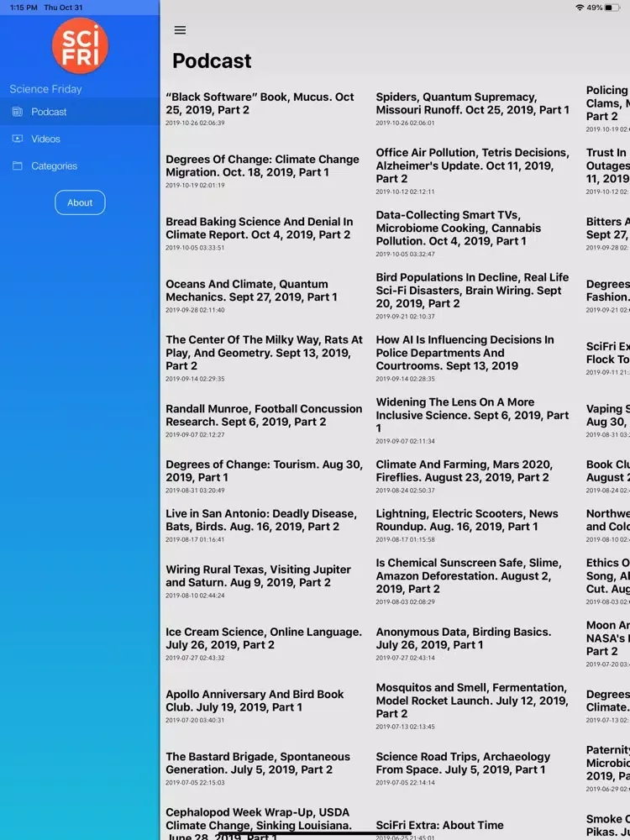Click the Categories folder icon

coord(18,165)
